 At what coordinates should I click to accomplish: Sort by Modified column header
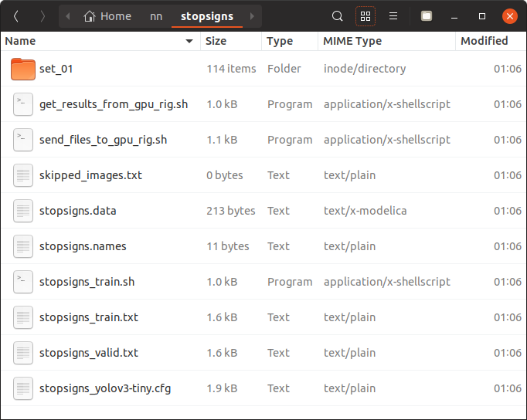tap(484, 41)
